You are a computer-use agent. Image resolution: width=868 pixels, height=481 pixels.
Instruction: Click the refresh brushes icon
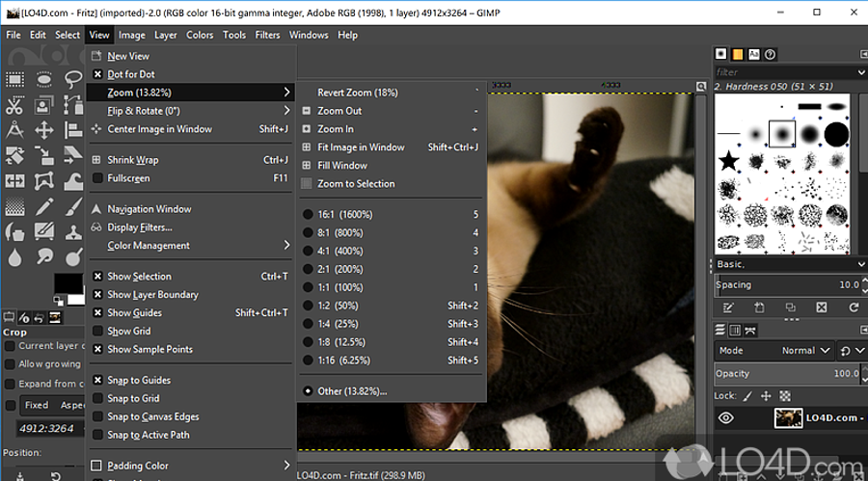(853, 307)
